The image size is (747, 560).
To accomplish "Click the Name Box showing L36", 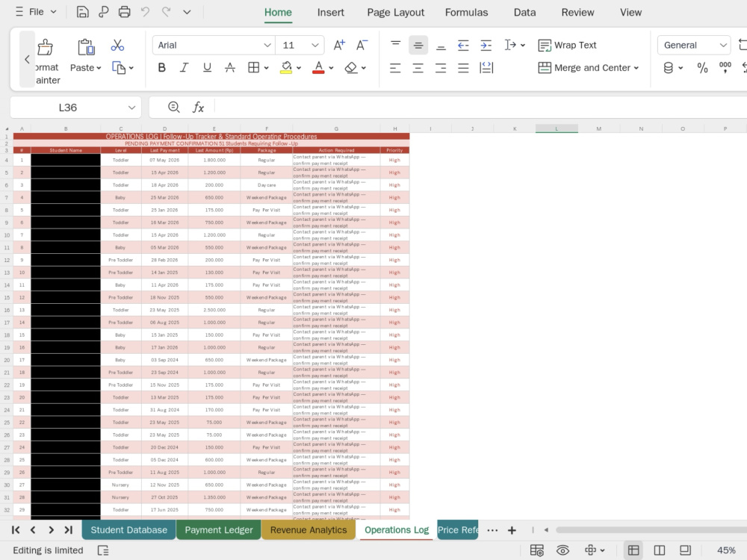I will click(x=75, y=108).
